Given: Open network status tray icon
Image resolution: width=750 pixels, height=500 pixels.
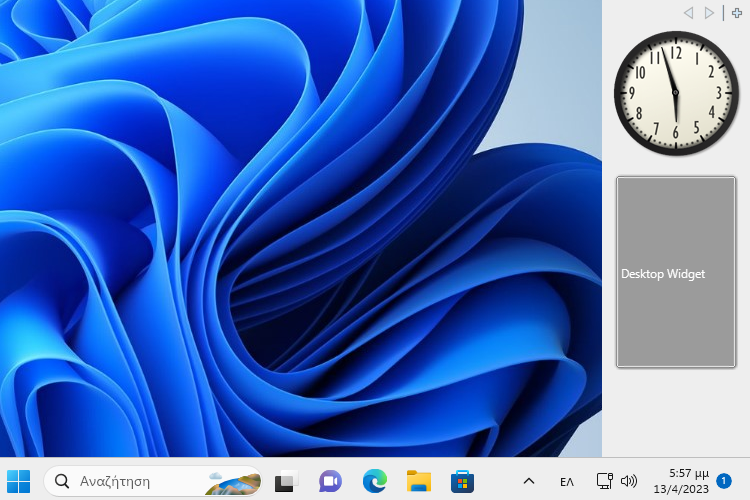Looking at the screenshot, I should click(605, 481).
